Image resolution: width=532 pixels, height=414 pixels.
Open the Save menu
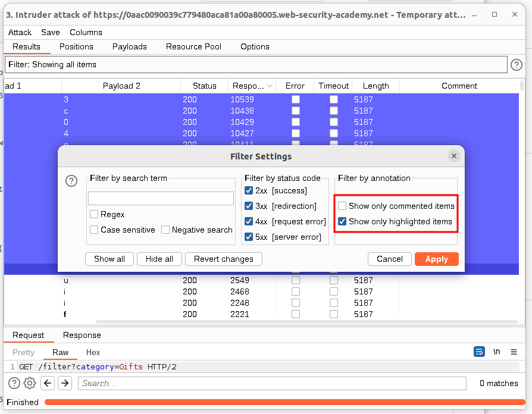pyautogui.click(x=50, y=32)
